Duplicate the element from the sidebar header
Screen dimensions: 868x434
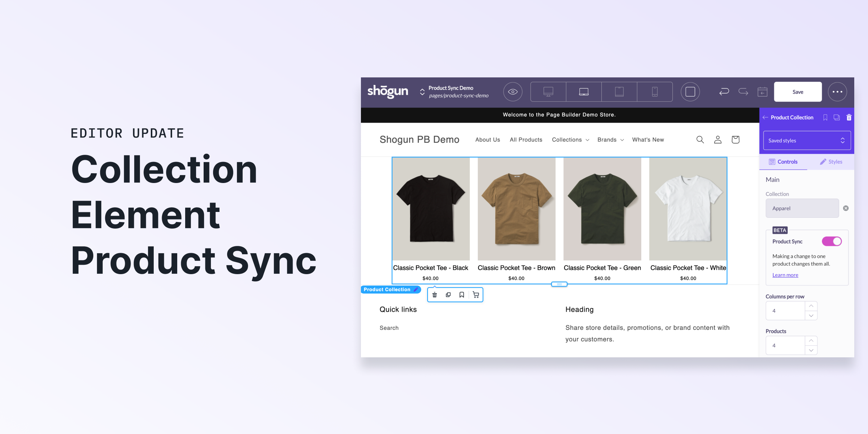pos(837,118)
